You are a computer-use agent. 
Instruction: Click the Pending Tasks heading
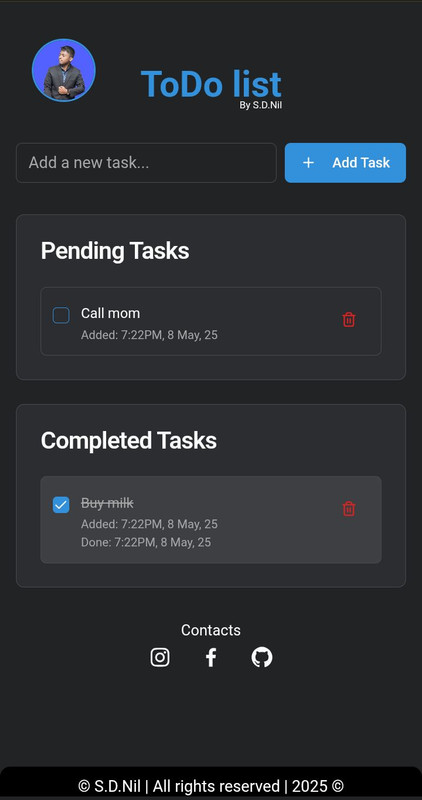115,251
